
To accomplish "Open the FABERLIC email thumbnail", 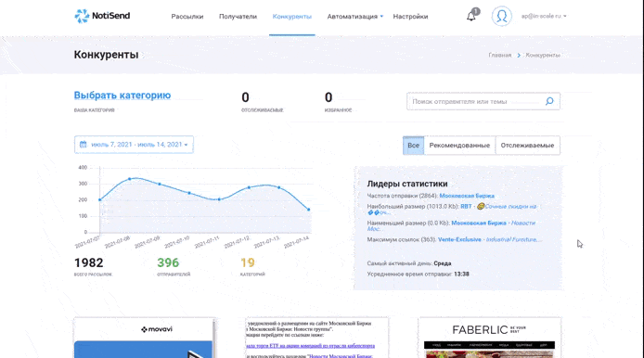I will click(x=489, y=338).
